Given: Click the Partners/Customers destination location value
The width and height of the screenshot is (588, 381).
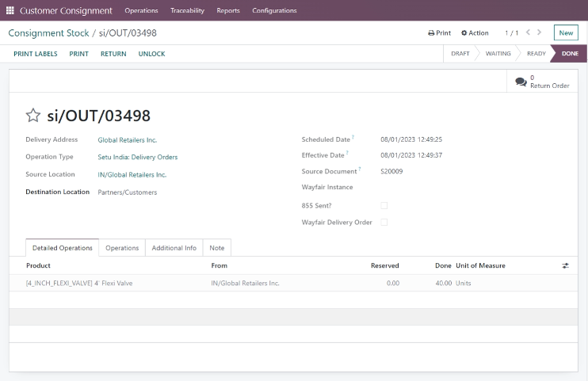Looking at the screenshot, I should 128,192.
